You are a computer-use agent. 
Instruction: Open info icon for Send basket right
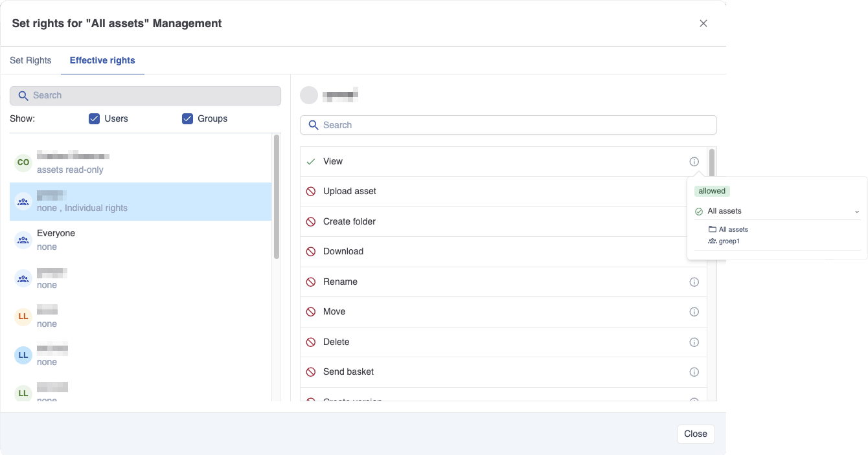[694, 372]
